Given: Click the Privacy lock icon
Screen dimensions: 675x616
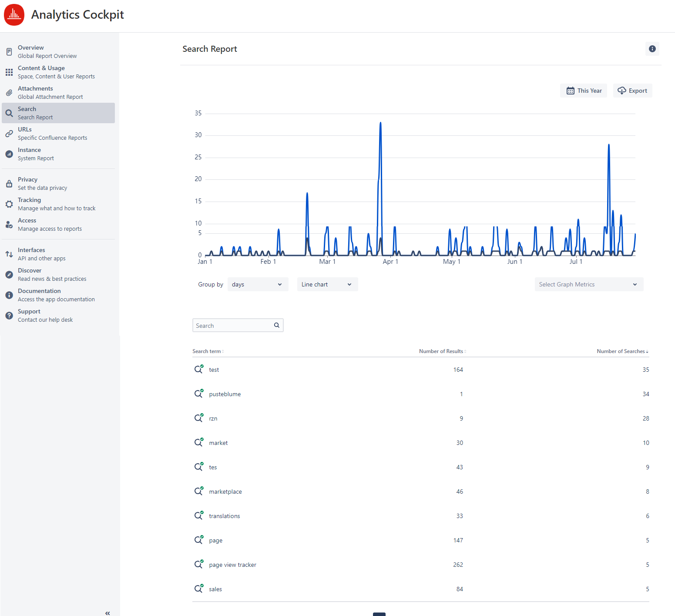Looking at the screenshot, I should 9,184.
